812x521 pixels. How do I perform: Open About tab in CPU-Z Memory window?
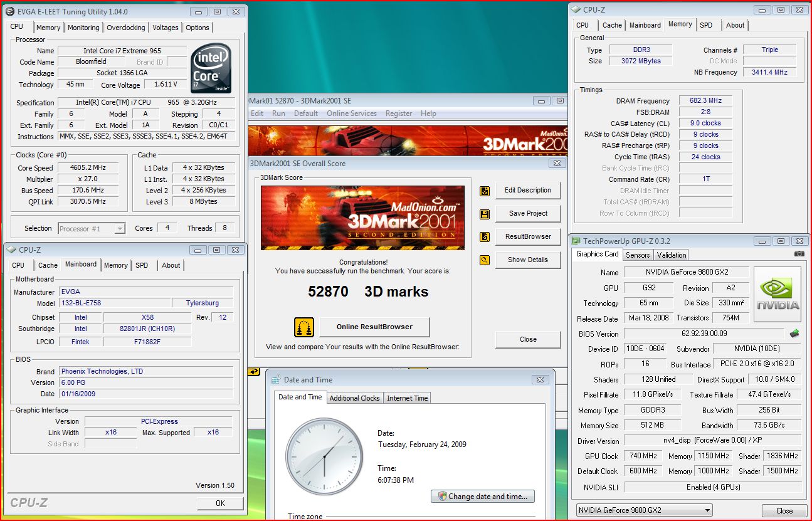(x=736, y=25)
